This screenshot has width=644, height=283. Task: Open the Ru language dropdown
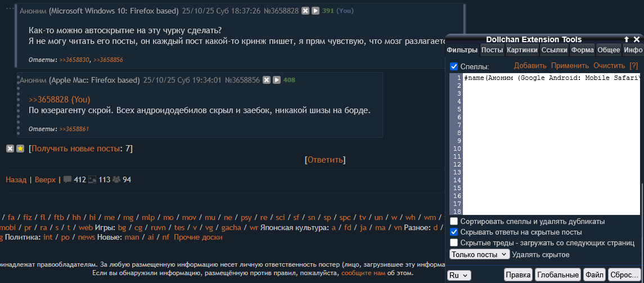click(x=459, y=275)
